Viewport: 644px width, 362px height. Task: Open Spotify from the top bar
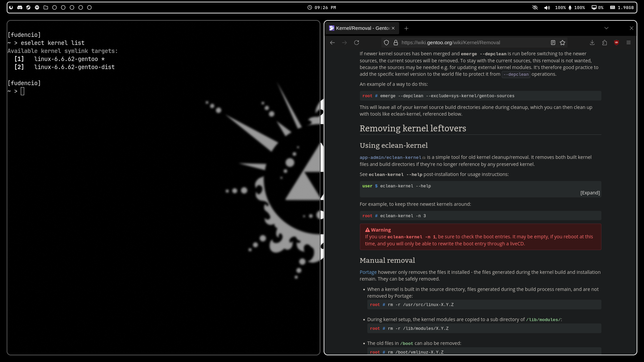coord(37,7)
